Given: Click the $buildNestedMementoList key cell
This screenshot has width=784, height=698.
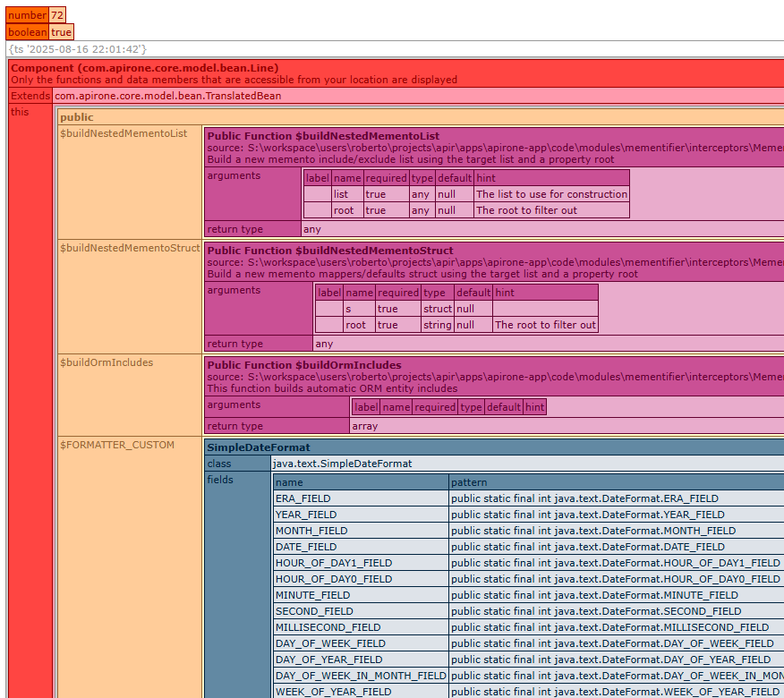Looking at the screenshot, I should pyautogui.click(x=124, y=133).
